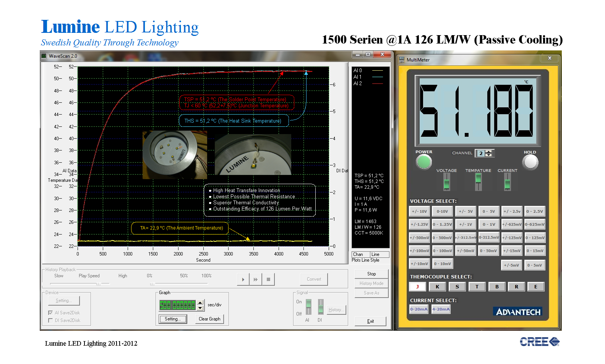Screen dimensions: 605x364
Task: Select the +/-1.25V voltage range
Action: click(419, 225)
